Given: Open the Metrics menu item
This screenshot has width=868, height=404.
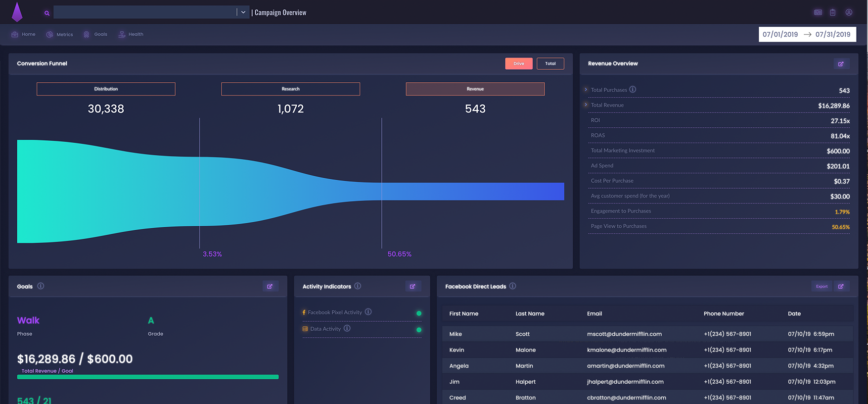Looking at the screenshot, I should coord(59,35).
